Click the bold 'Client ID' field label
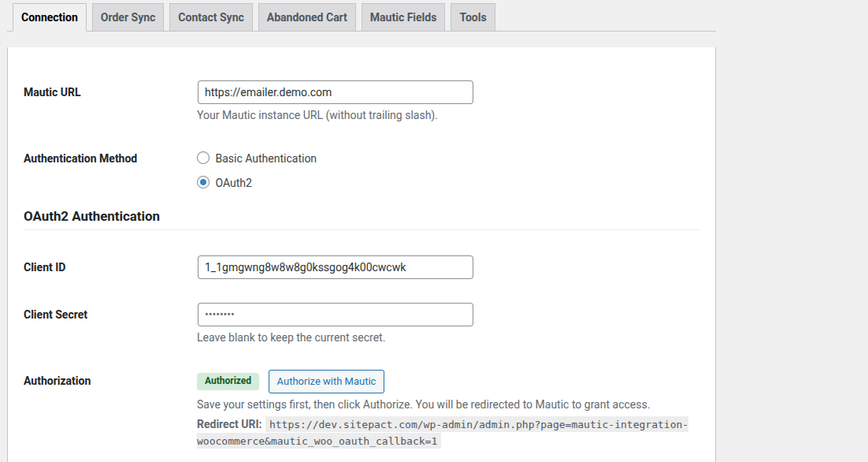 [x=45, y=267]
